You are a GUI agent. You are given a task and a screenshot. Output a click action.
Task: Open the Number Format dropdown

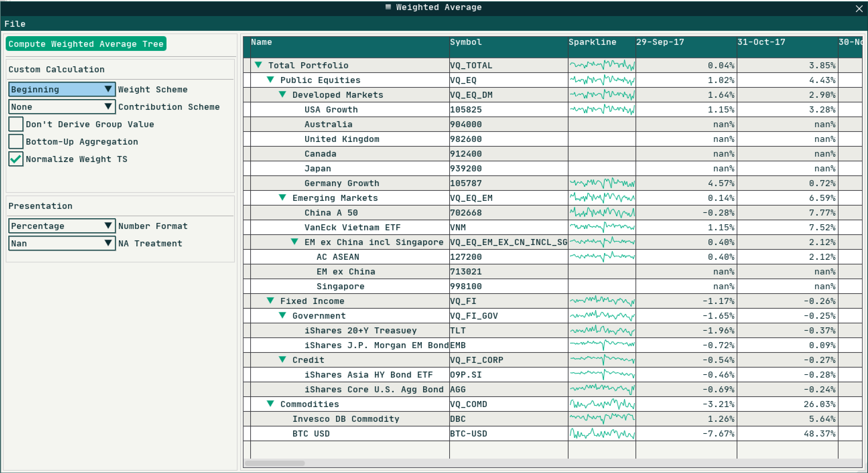62,226
